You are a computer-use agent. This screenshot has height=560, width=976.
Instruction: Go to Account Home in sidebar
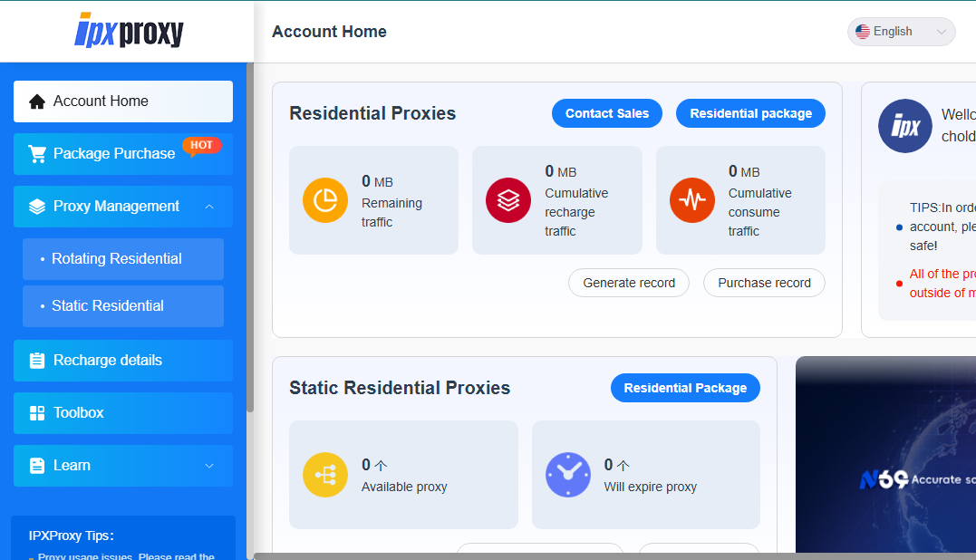pyautogui.click(x=123, y=101)
